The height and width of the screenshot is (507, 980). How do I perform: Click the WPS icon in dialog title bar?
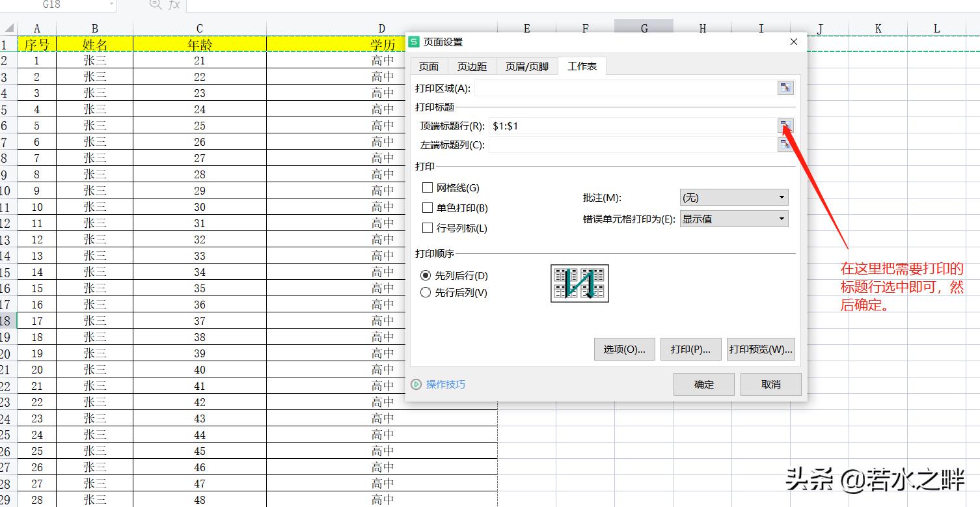pyautogui.click(x=413, y=41)
